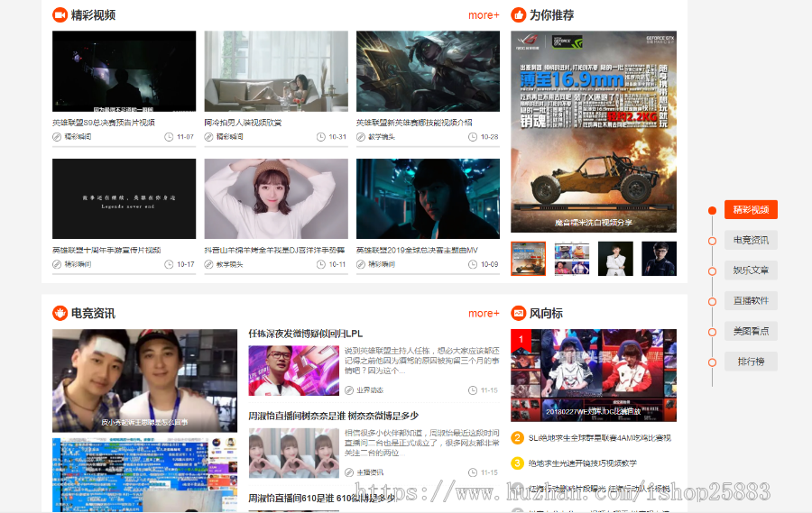
Task: Click clock icon beside date 10-11
Action: (x=321, y=264)
